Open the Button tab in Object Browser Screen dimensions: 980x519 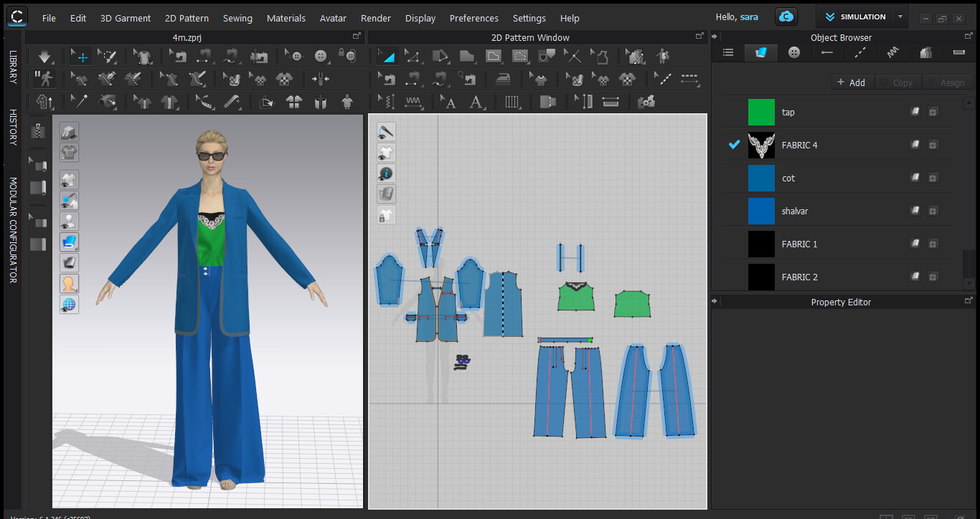pyautogui.click(x=793, y=52)
